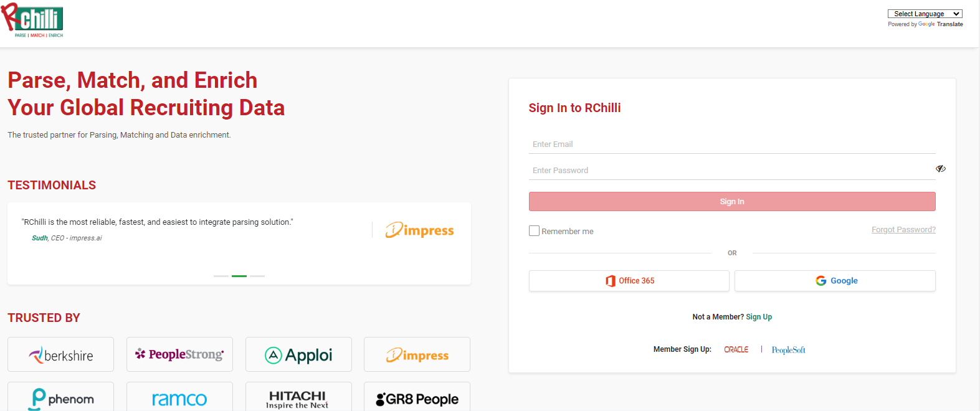
Task: Click the GR8 People logo tile
Action: point(417,397)
